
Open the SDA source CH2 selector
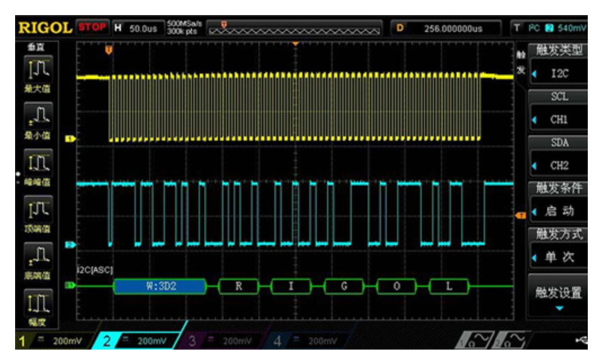click(x=558, y=156)
